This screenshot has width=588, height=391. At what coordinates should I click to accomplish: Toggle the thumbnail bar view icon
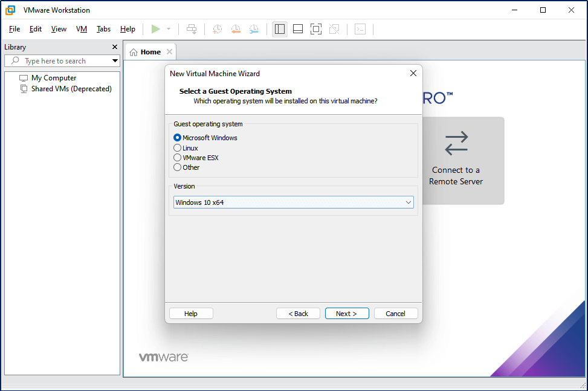pos(297,29)
